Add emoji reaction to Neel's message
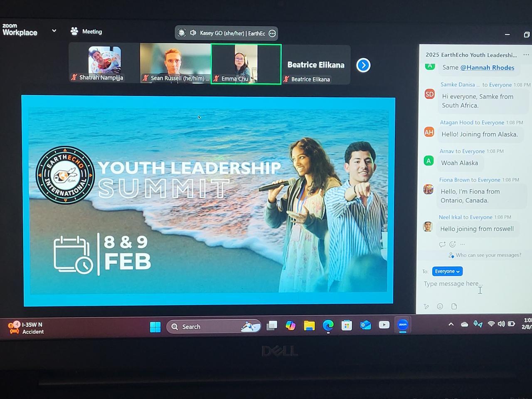 (x=453, y=244)
